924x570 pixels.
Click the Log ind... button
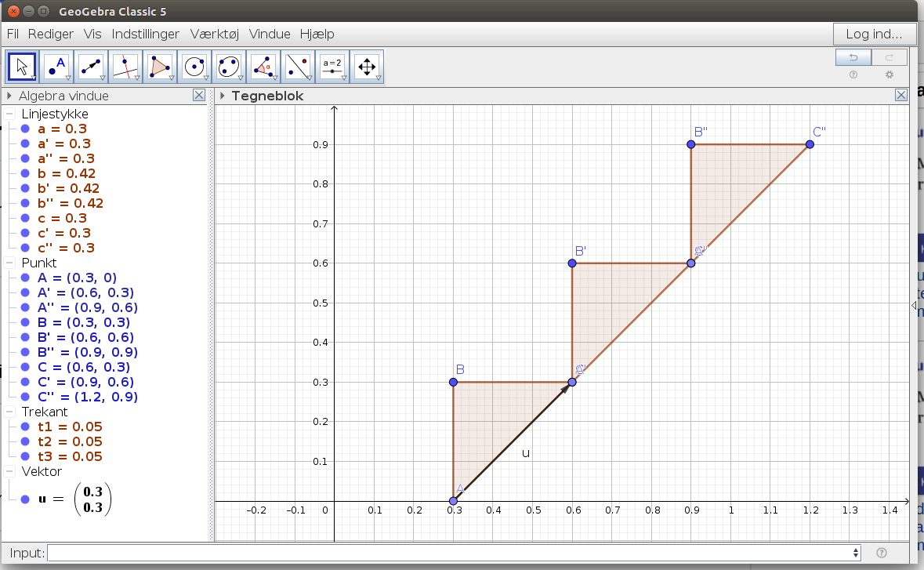874,34
